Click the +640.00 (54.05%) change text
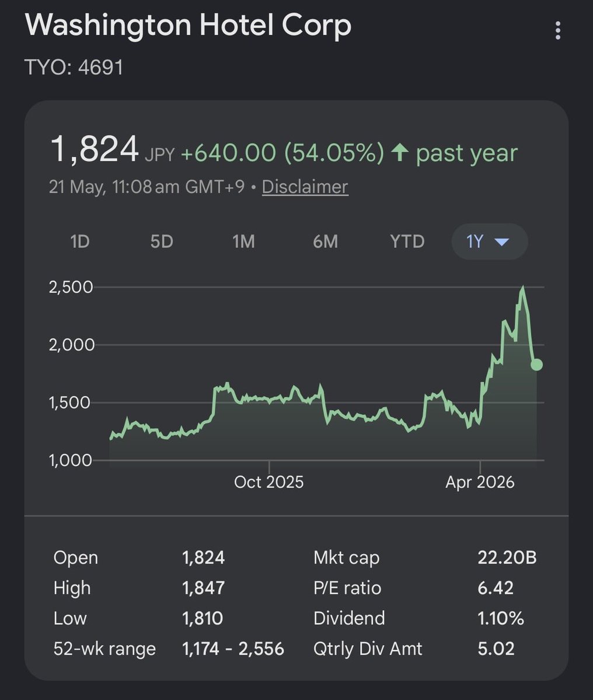 pyautogui.click(x=282, y=153)
